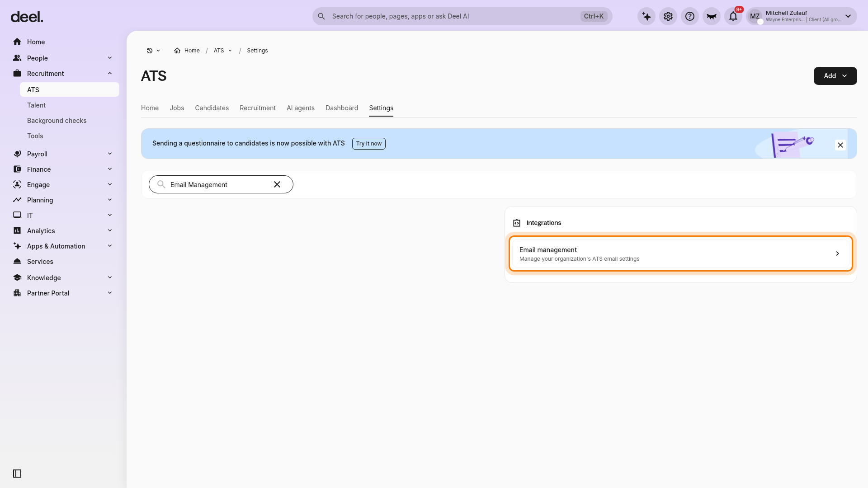Expand the IT menu chevron
This screenshot has width=868, height=488.
coord(110,215)
